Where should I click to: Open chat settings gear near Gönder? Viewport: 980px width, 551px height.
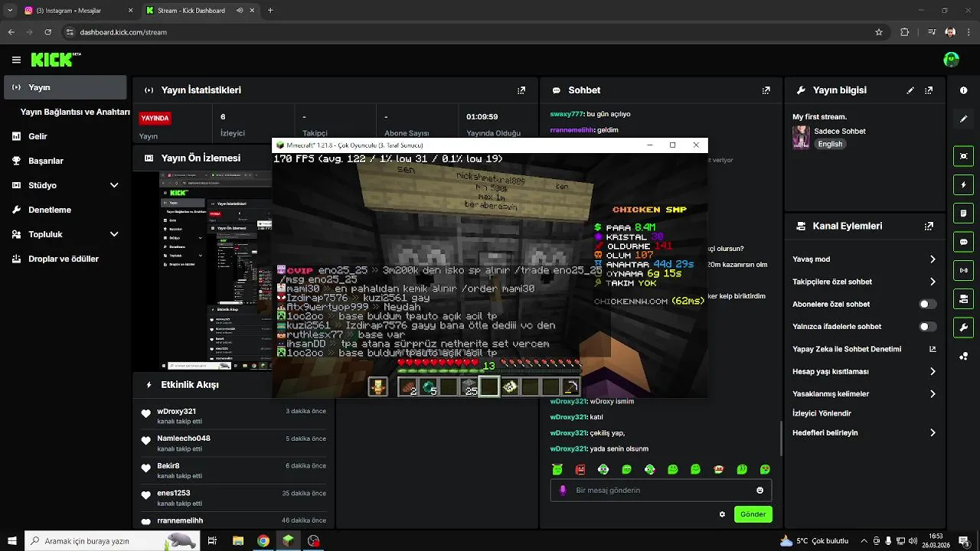[721, 514]
